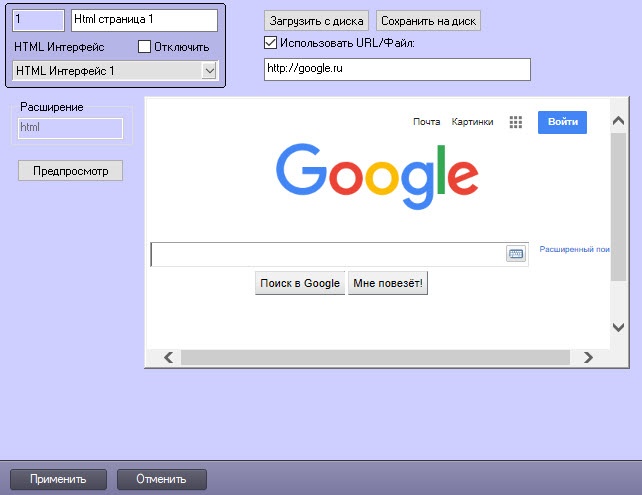Click the Почта link
The height and width of the screenshot is (495, 642).
[x=426, y=122]
